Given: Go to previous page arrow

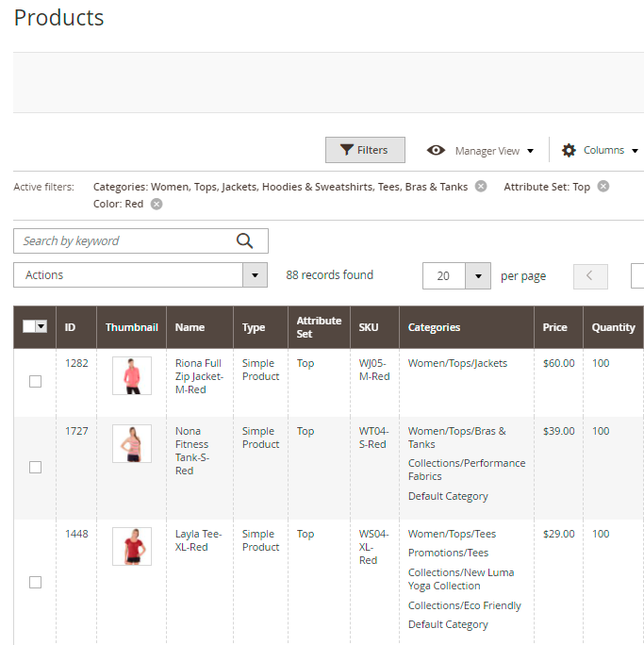Looking at the screenshot, I should click(x=590, y=276).
